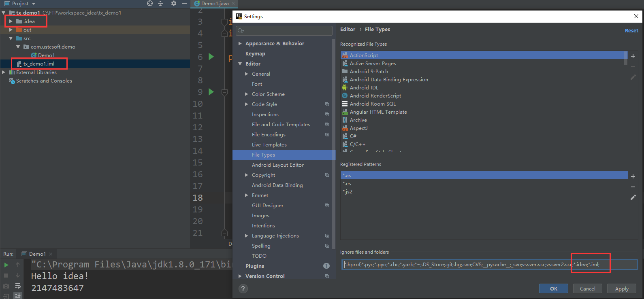Collapse the Editor settings section
This screenshot has height=299, width=644.
tap(240, 64)
